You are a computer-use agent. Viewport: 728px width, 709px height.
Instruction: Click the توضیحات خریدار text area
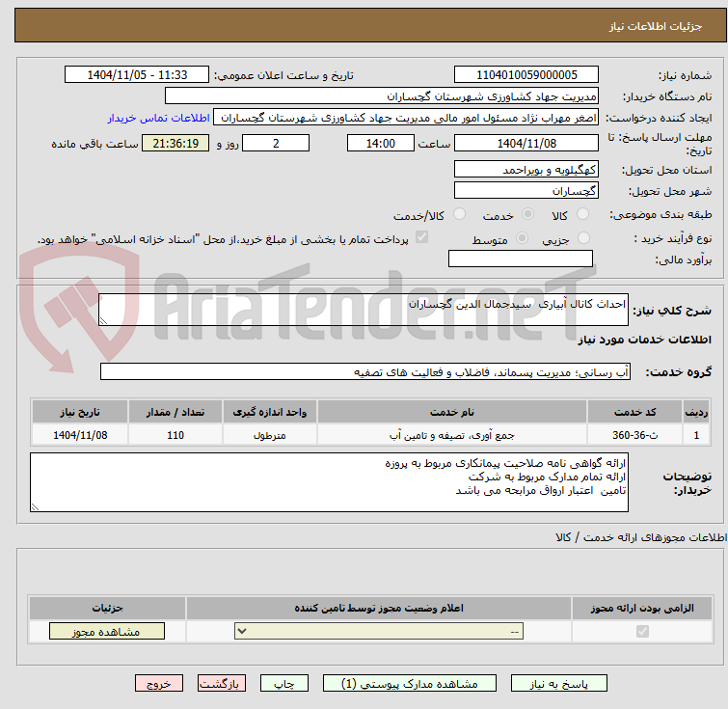click(329, 482)
